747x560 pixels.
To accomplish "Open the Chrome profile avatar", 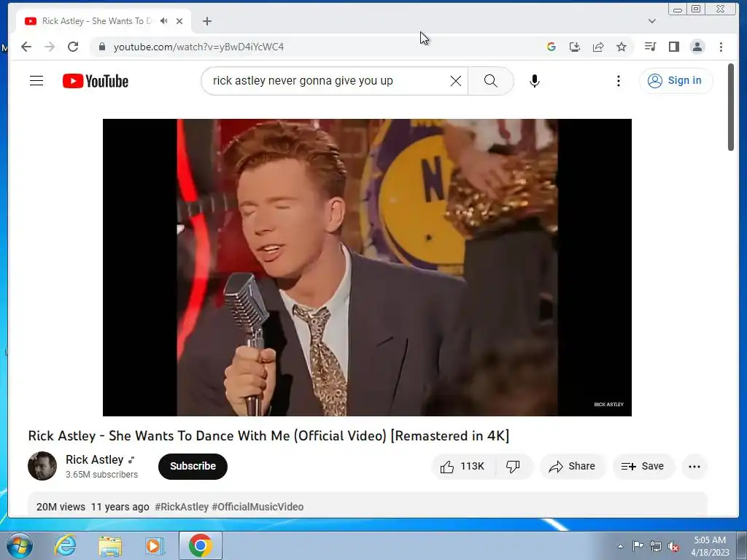I will (x=697, y=47).
